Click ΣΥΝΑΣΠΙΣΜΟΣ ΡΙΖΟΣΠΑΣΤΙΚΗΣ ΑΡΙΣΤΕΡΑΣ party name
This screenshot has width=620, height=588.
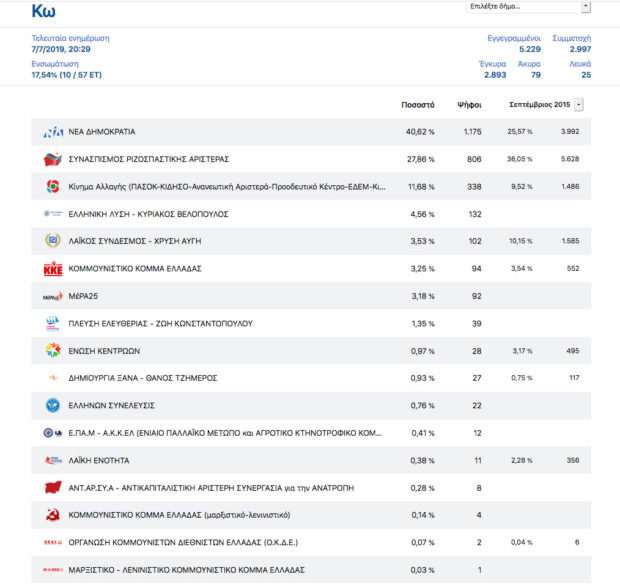pos(149,159)
